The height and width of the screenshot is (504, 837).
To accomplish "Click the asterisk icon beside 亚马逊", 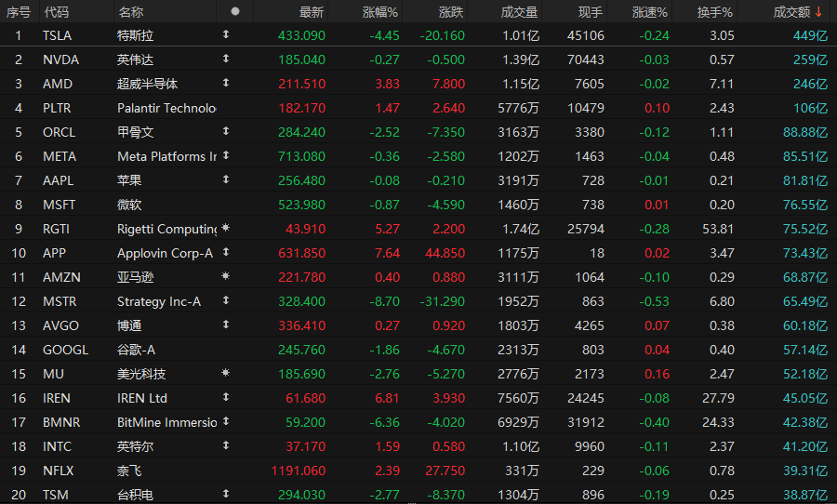I will [226, 276].
